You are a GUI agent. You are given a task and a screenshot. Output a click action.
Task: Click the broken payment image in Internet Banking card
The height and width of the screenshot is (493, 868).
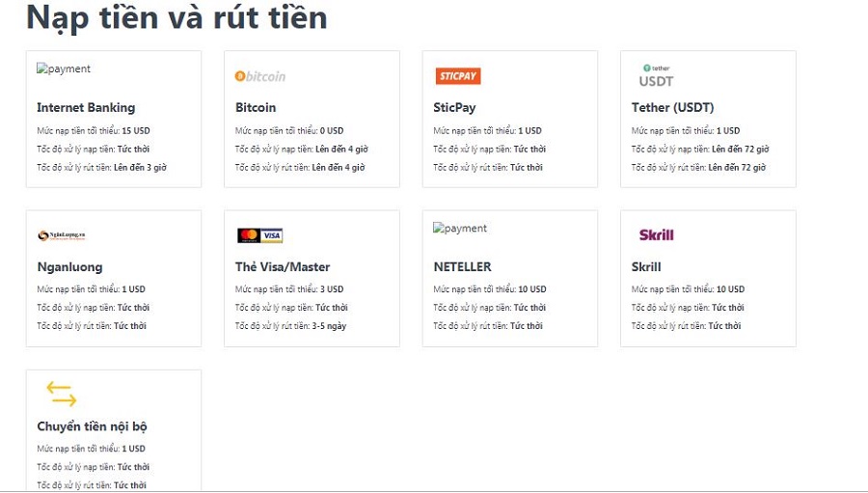[64, 69]
